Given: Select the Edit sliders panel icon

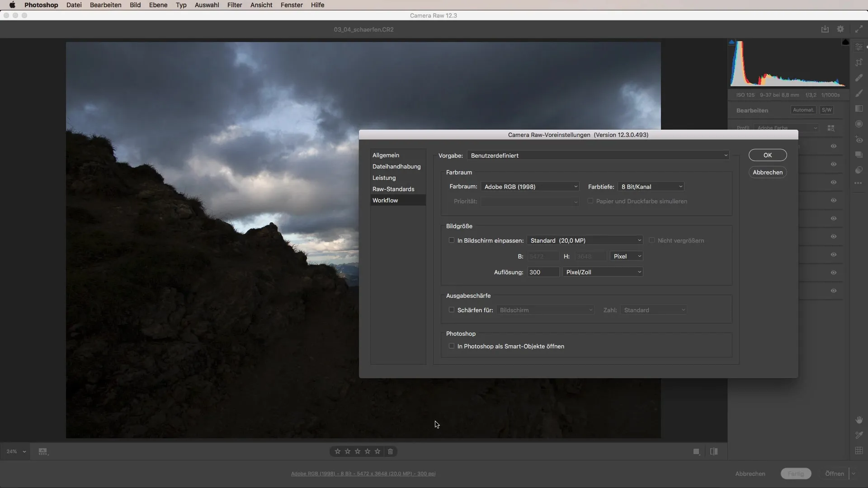Looking at the screenshot, I should tap(859, 47).
